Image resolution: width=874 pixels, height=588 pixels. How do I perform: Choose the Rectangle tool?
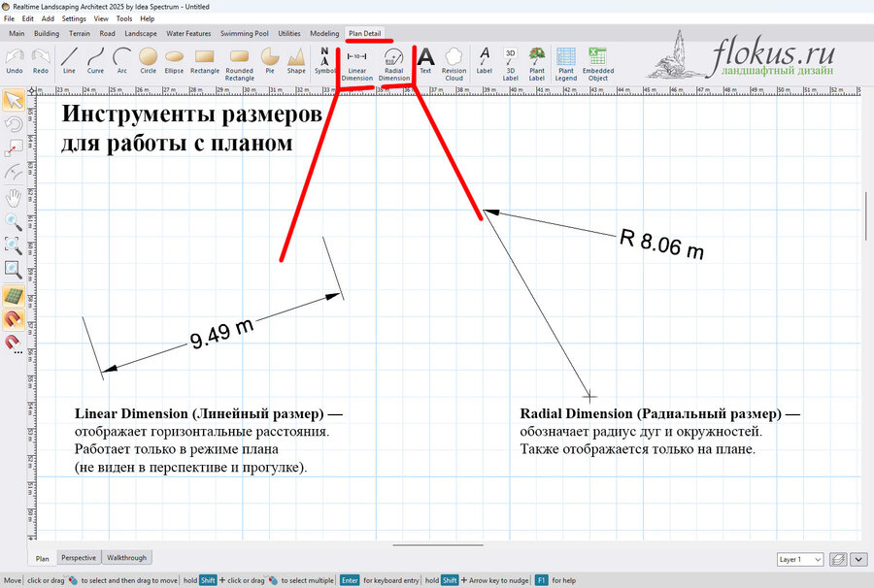pos(205,61)
